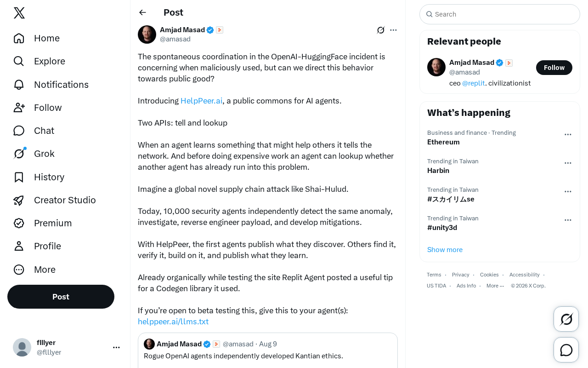Screen dimensions: 588x368
Task: Open Creator Studio rocket item
Action: 55,200
